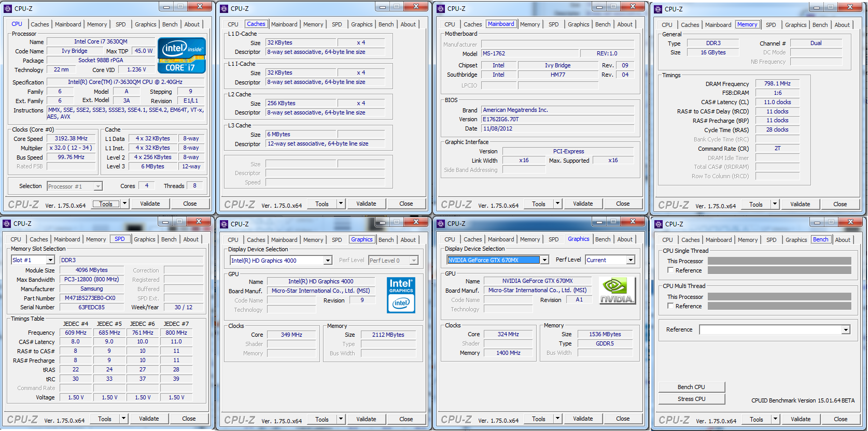Switch to the Graphics tab in the Memory window

point(795,25)
